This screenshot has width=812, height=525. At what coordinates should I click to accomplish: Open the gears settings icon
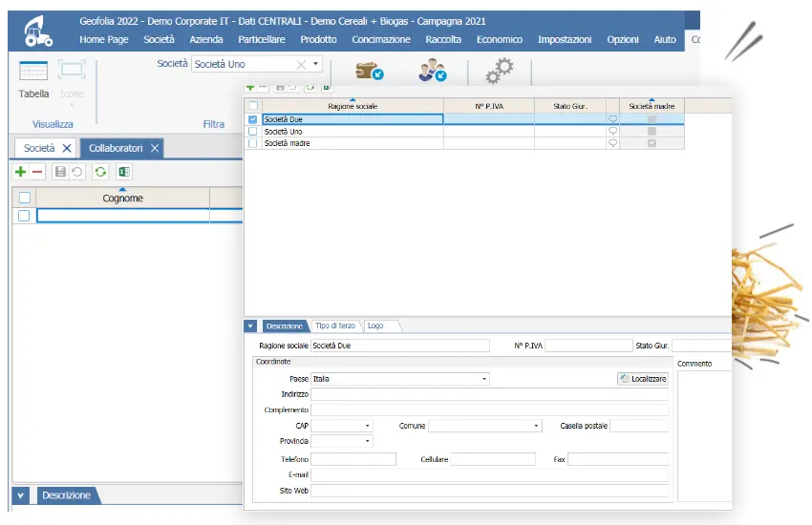pyautogui.click(x=500, y=71)
